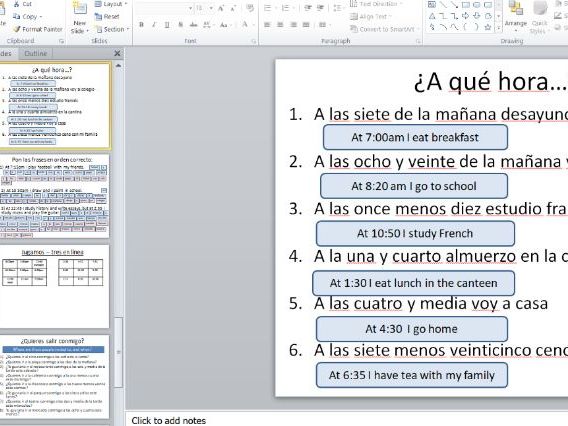Select the Right Arrow block shape

tap(465, 16)
